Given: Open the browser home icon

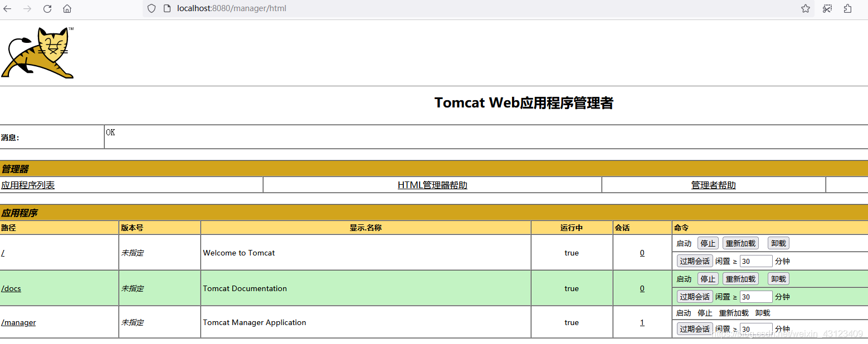Looking at the screenshot, I should [x=67, y=8].
